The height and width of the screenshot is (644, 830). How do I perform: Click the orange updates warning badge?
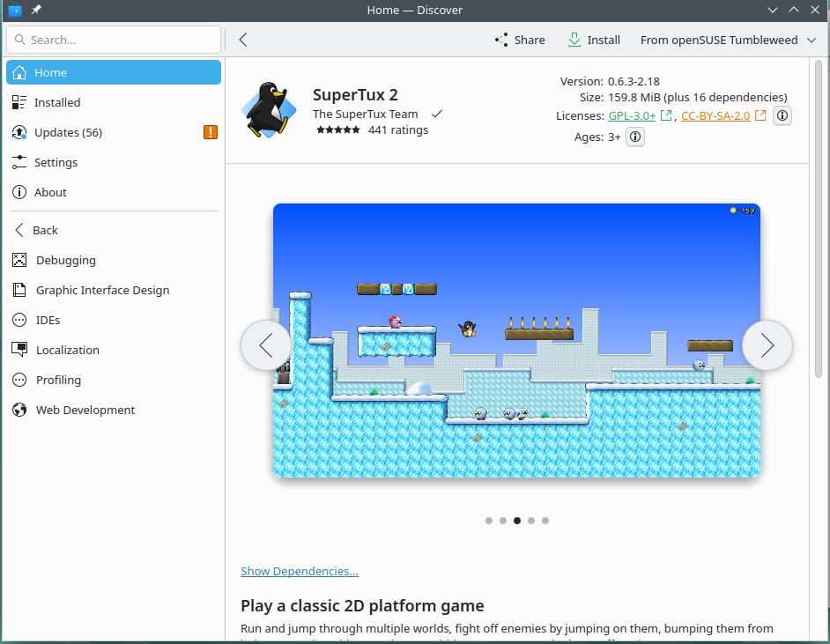click(211, 132)
